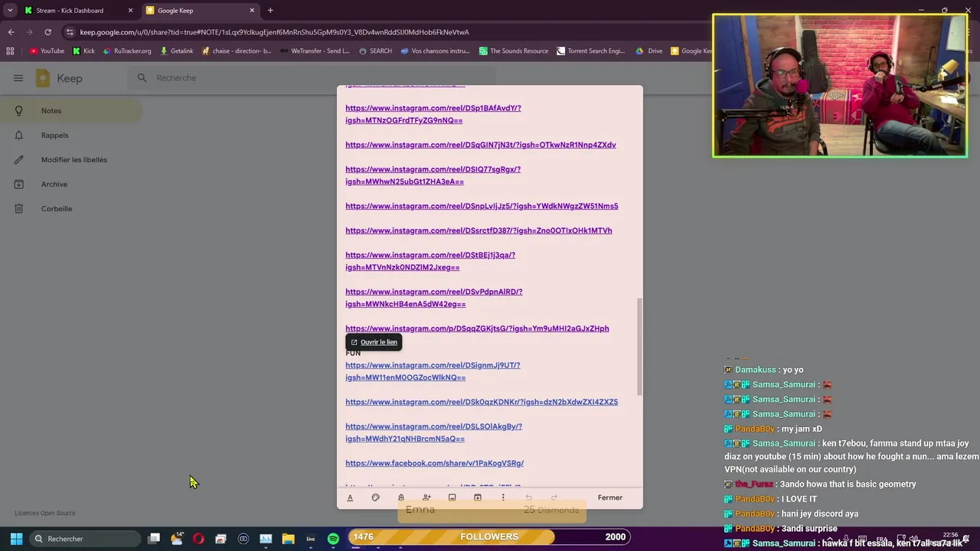Open the RuTracker.org bookmark
Image resolution: width=980 pixels, height=551 pixels.
(127, 51)
